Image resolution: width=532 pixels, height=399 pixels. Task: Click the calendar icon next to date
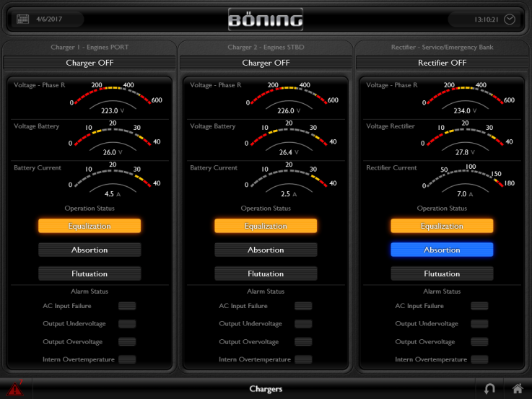(x=22, y=19)
